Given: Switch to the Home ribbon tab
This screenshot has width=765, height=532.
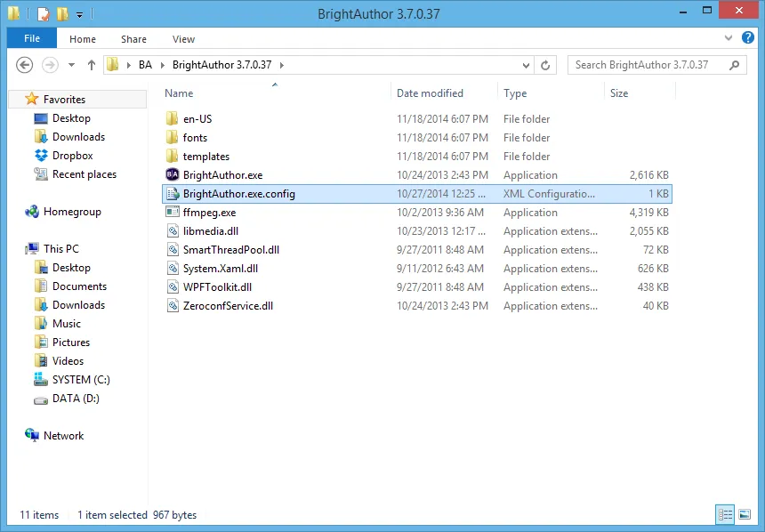Looking at the screenshot, I should pyautogui.click(x=83, y=39).
